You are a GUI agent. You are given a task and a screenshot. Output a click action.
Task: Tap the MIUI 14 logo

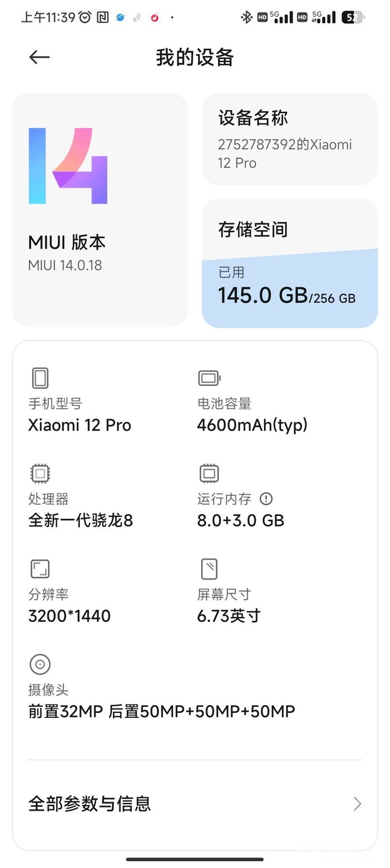point(68,166)
